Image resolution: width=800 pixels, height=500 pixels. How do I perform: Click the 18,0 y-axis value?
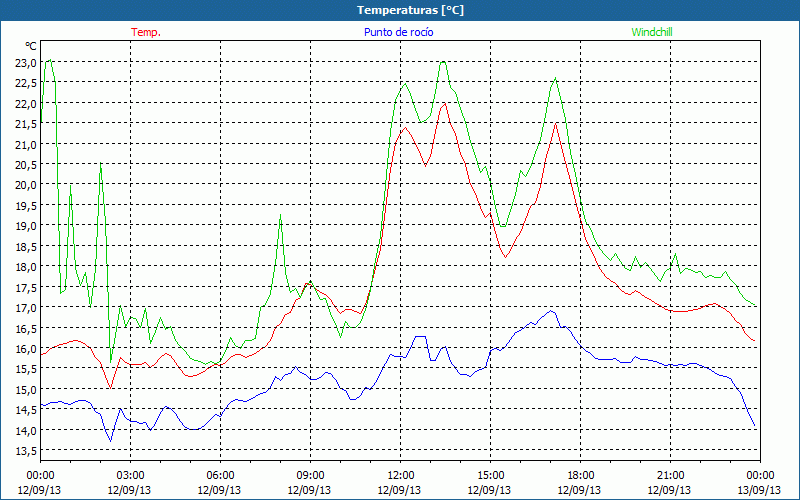tap(28, 267)
